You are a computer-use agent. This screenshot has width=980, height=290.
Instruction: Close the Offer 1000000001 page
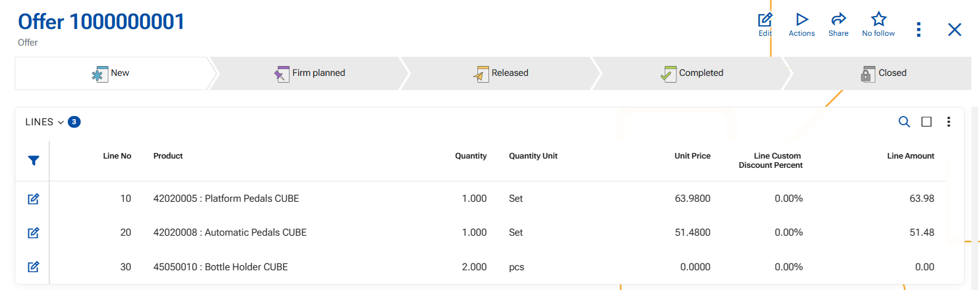pyautogui.click(x=954, y=30)
